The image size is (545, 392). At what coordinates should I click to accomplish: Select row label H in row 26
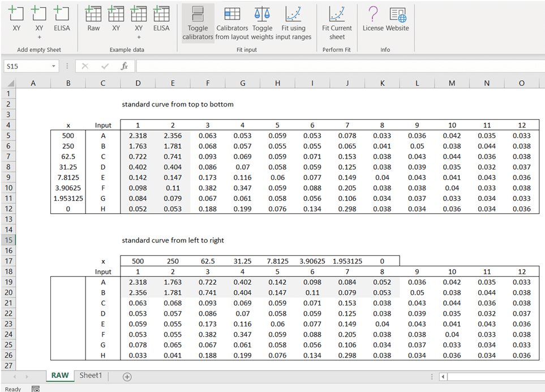103,355
